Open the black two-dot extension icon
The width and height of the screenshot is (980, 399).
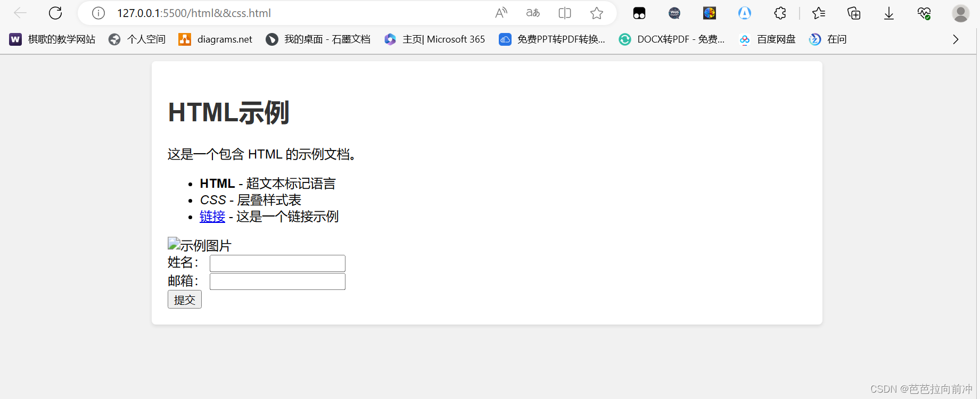point(639,13)
